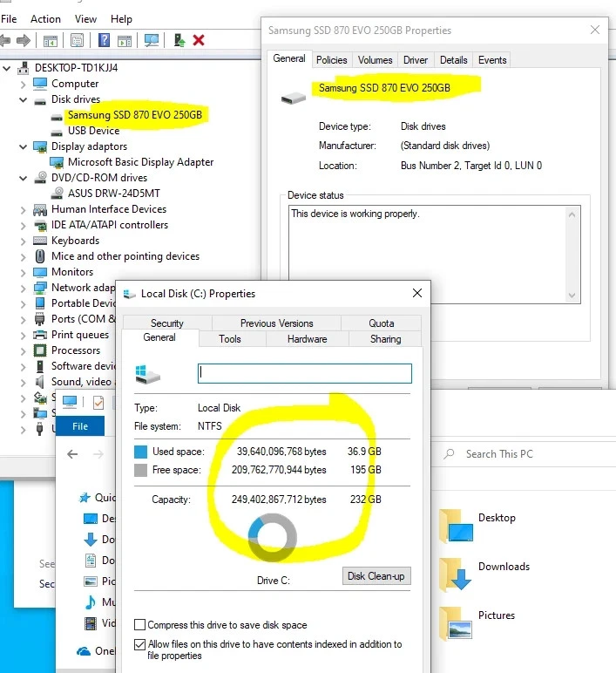The width and height of the screenshot is (616, 673).
Task: Click the Disk drives category icon
Action: pos(40,101)
